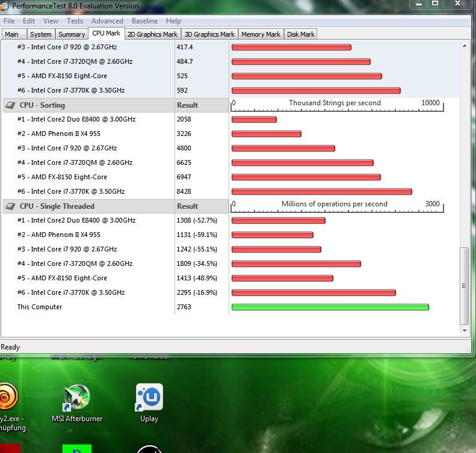
Task: Open the MSI Afterburner desktop shortcut
Action: [x=77, y=403]
